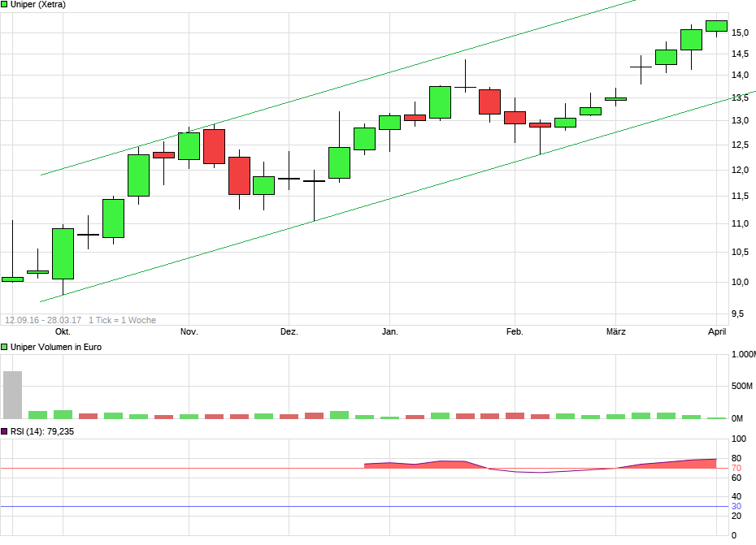Click the 0M volume axis label
The width and height of the screenshot is (756, 545).
tap(737, 418)
